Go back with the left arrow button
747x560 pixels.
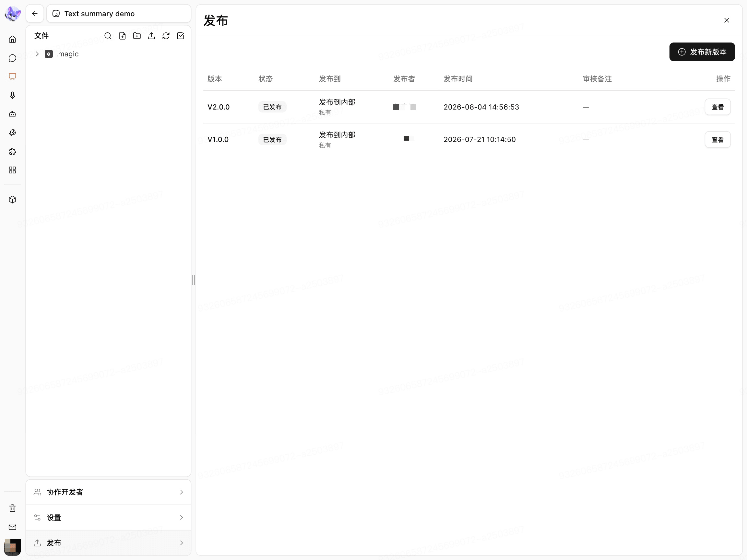pos(35,14)
